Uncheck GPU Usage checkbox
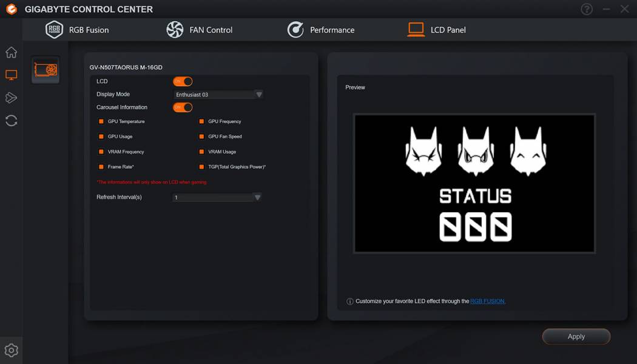637x364 pixels. (x=101, y=136)
